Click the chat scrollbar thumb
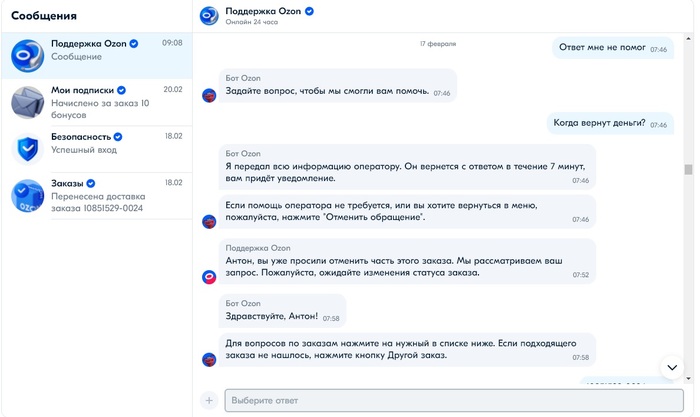 pos(688,170)
